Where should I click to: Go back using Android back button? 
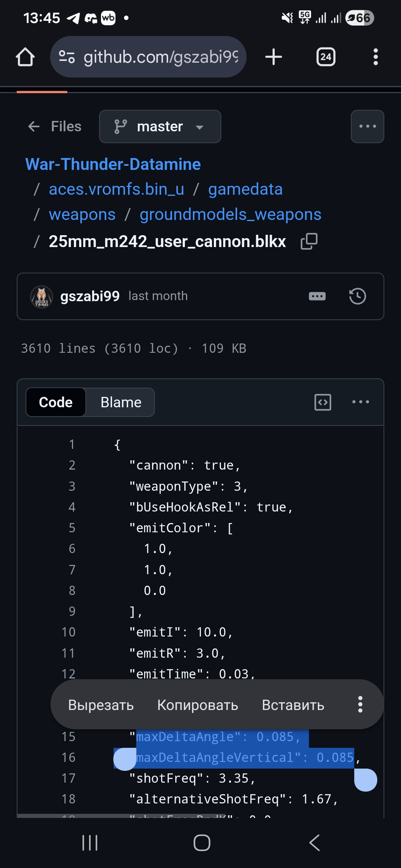(x=314, y=843)
